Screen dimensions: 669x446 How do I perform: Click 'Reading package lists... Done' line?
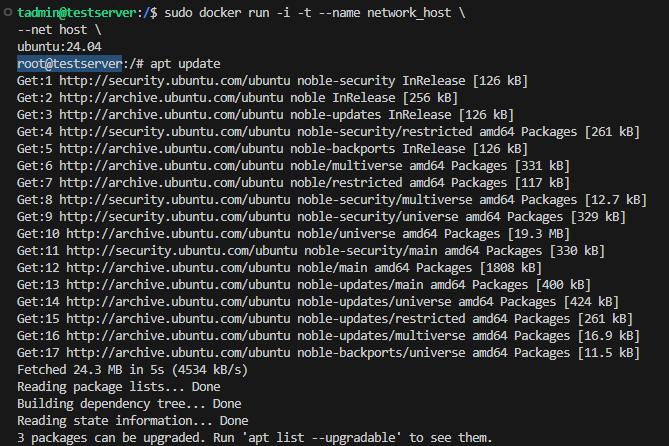119,387
